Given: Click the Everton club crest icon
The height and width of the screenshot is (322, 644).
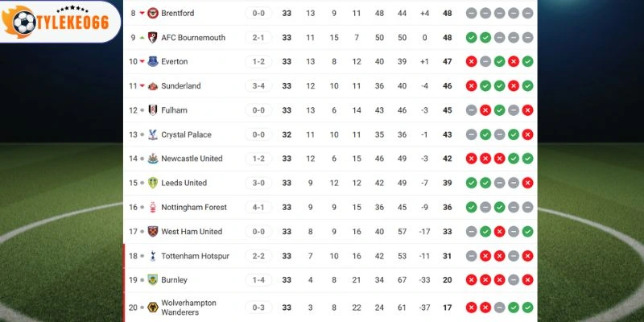Looking at the screenshot, I should [x=153, y=62].
